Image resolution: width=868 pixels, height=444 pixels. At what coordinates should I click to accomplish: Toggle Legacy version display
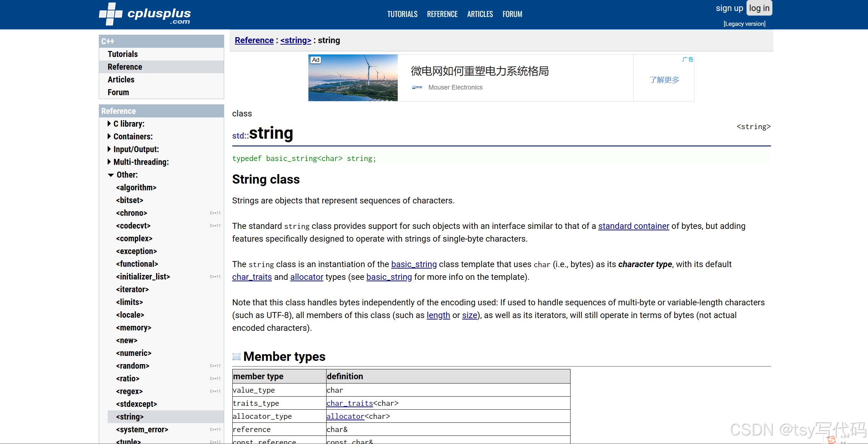[x=744, y=23]
